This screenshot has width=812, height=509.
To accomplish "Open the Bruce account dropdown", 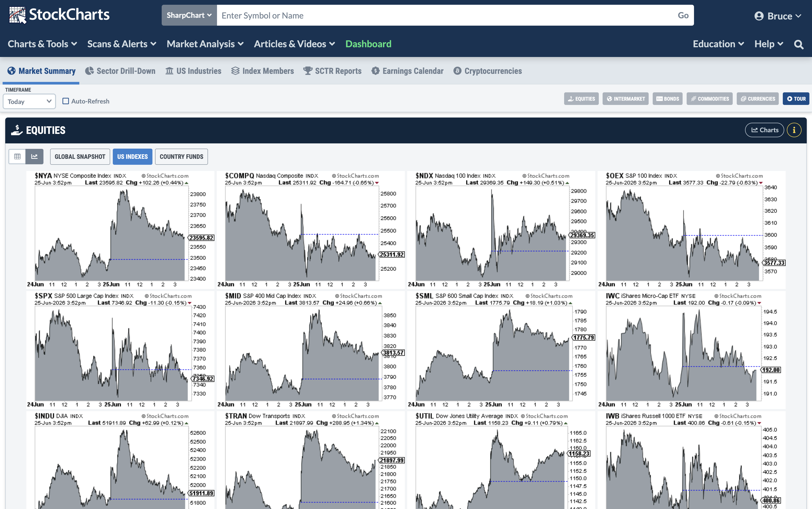I will tap(778, 16).
